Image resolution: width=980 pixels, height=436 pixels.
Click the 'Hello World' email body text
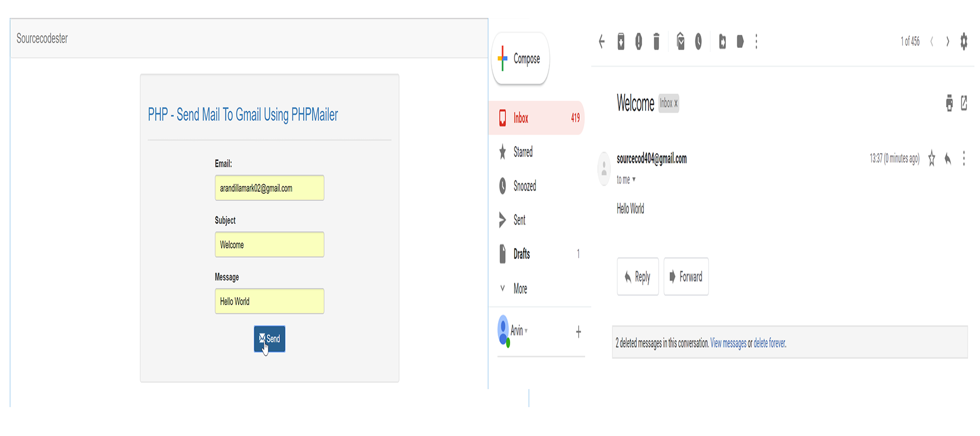(x=630, y=209)
